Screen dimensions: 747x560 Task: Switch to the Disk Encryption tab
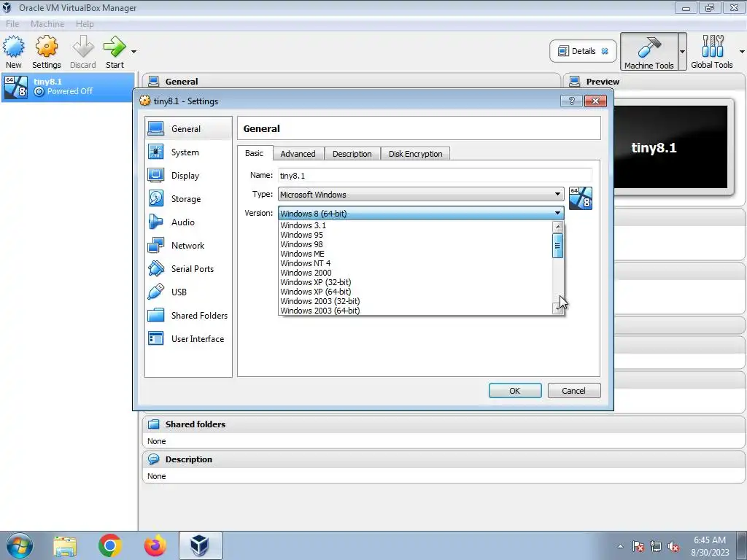pos(415,153)
